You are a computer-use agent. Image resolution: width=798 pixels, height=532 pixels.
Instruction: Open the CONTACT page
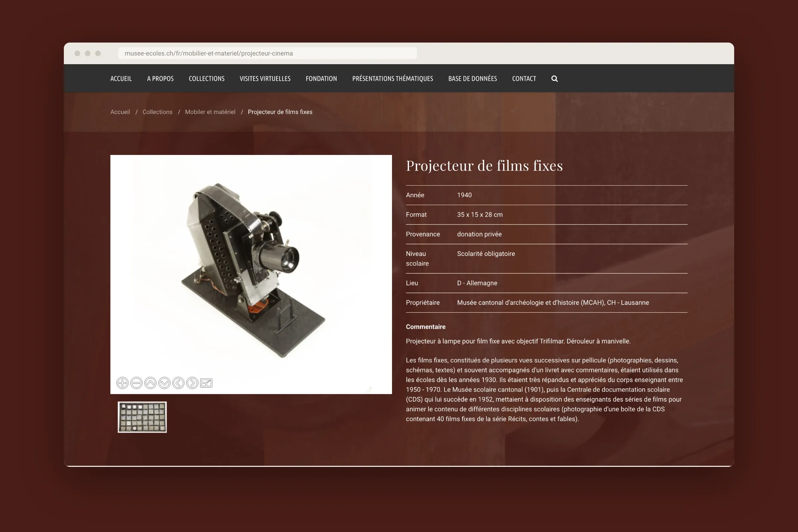pyautogui.click(x=524, y=79)
